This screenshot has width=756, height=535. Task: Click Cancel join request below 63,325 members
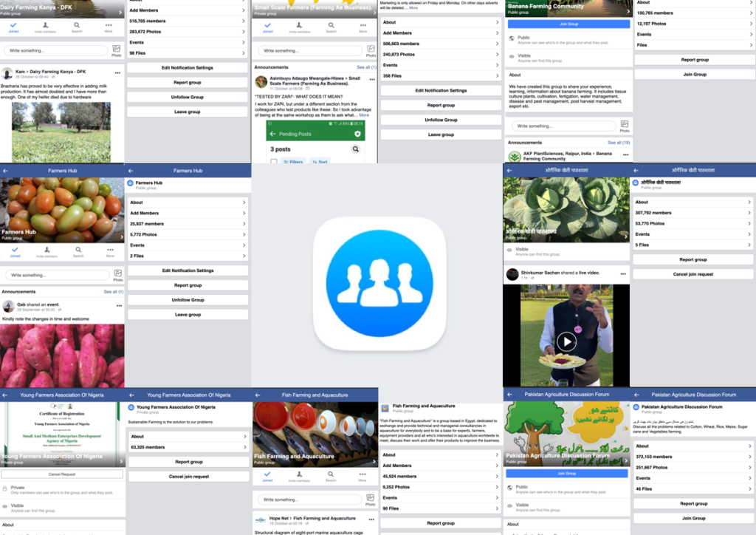click(x=189, y=477)
